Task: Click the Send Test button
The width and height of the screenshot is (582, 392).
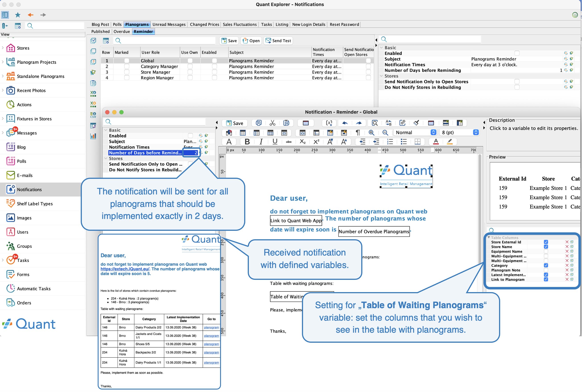Action: coord(278,41)
